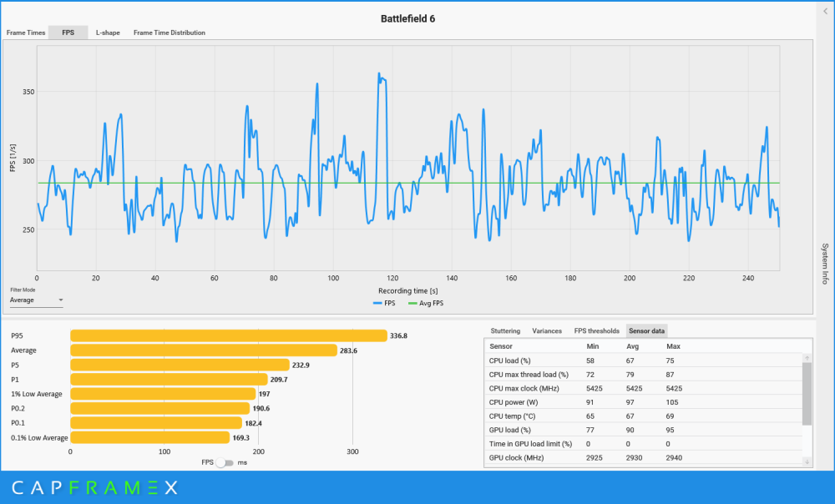Image resolution: width=835 pixels, height=504 pixels.
Task: Toggle the green Avg FPS legend entry
Action: pos(426,303)
